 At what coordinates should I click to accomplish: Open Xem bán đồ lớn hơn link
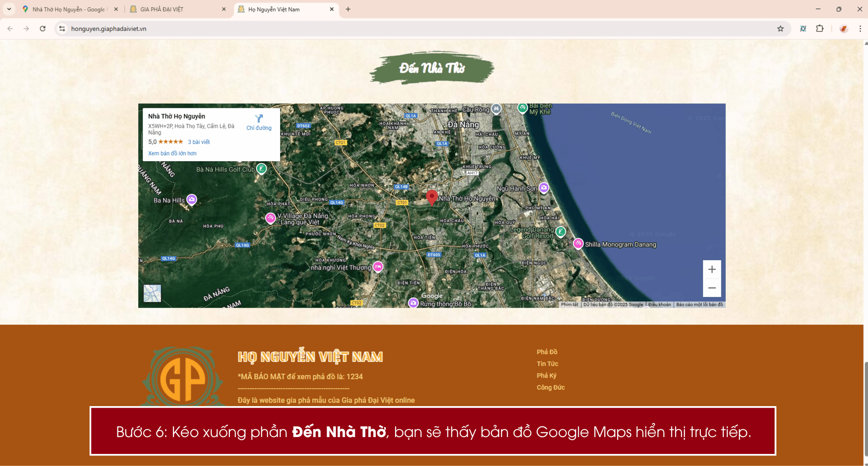point(172,153)
